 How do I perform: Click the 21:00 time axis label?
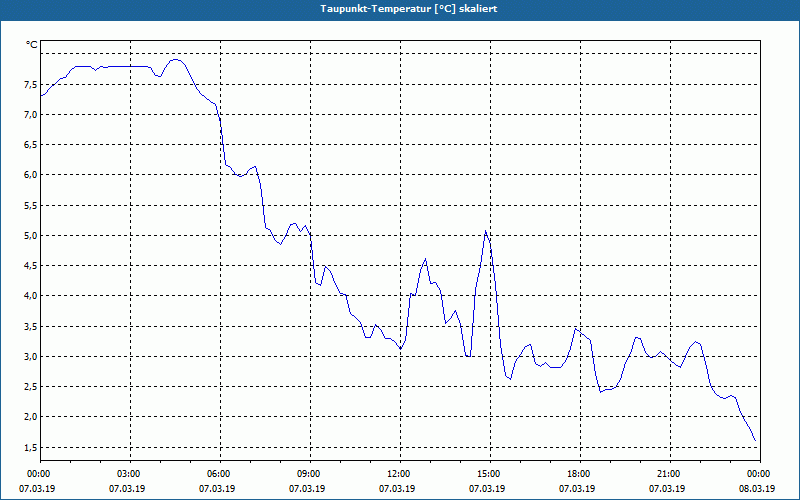670,474
